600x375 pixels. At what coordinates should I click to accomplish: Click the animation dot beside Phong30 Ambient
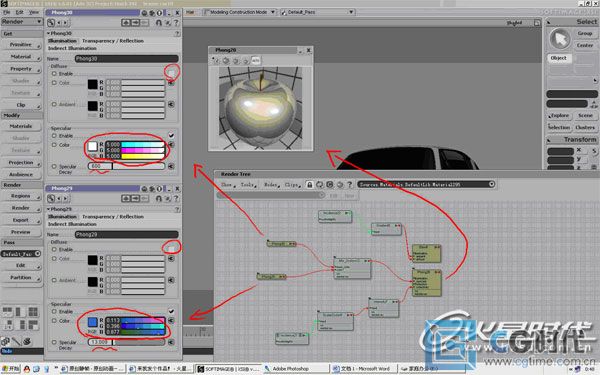(x=54, y=104)
